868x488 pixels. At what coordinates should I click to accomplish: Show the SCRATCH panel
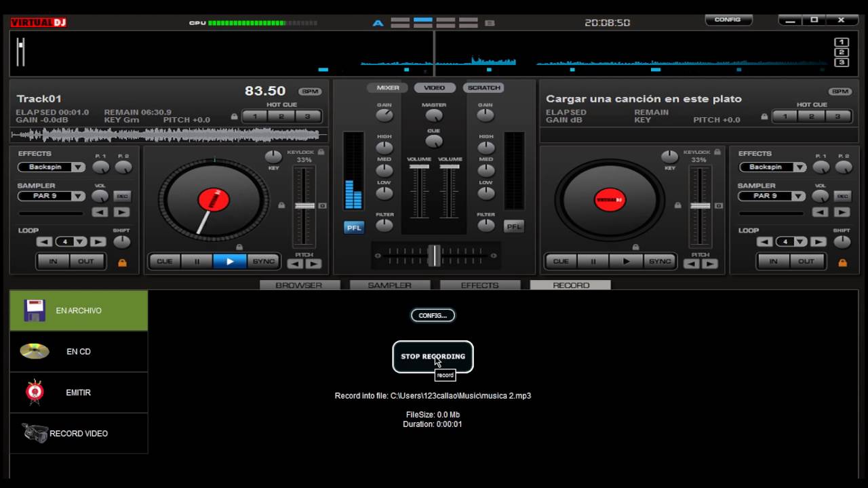pos(484,87)
